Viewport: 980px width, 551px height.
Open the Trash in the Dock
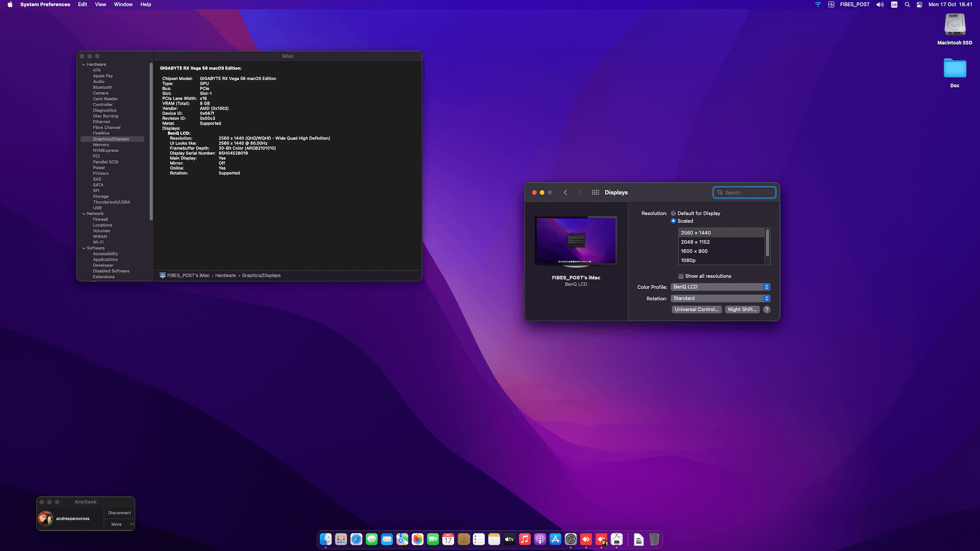point(654,539)
